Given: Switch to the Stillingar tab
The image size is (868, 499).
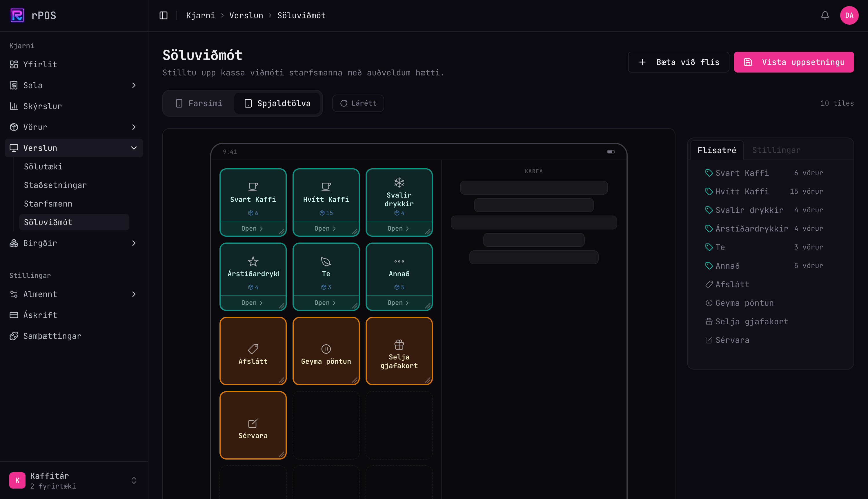Looking at the screenshot, I should (776, 150).
